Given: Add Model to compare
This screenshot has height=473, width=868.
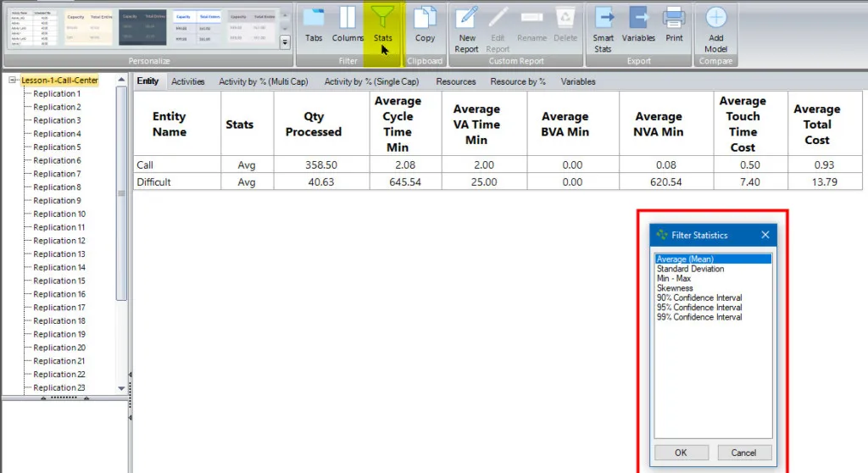Looking at the screenshot, I should [715, 31].
